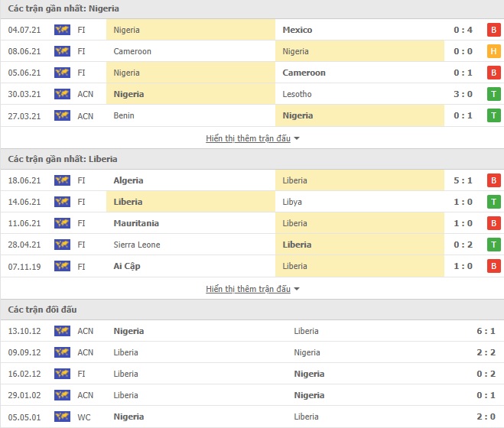Expand more Nigeria matches via dropdown arrow
The image size is (504, 428).
click(297, 138)
